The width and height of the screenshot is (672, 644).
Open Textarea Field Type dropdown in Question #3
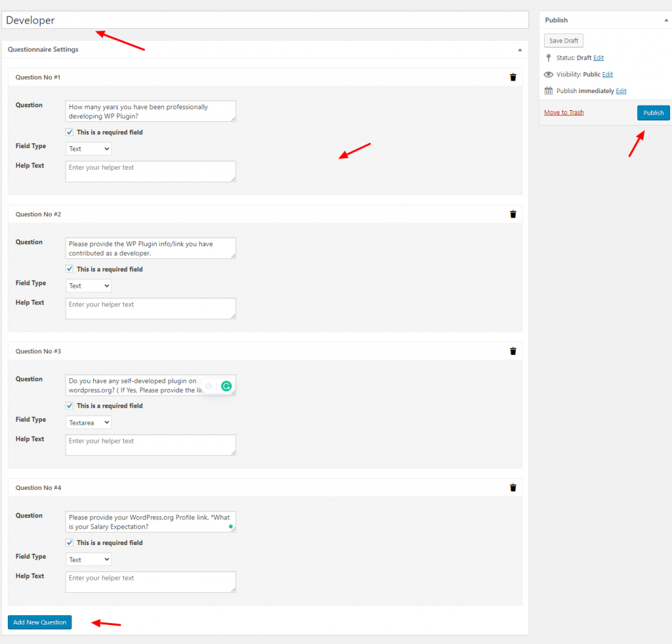89,422
